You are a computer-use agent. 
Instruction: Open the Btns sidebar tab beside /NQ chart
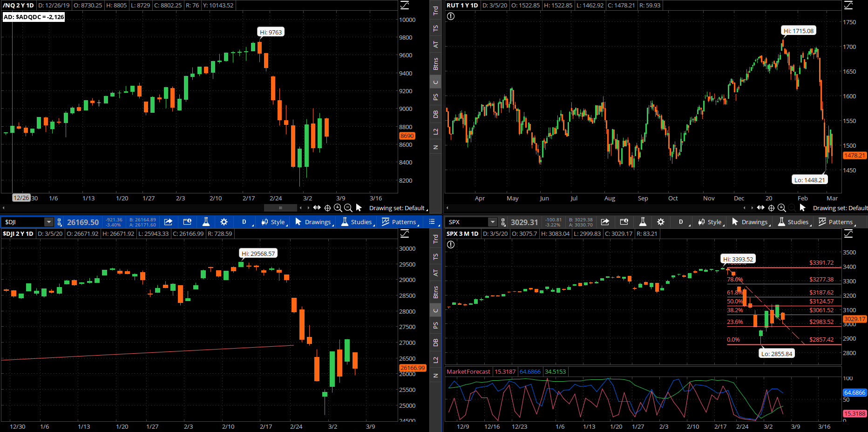[x=435, y=63]
